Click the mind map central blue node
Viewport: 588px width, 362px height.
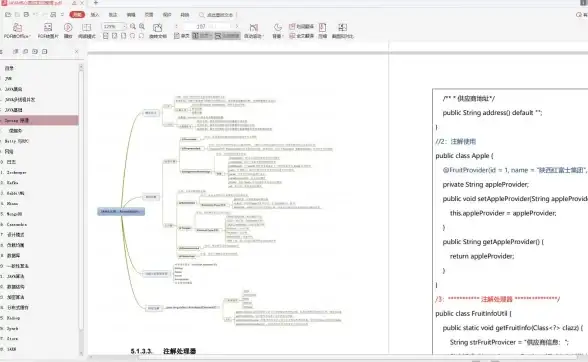(121, 212)
